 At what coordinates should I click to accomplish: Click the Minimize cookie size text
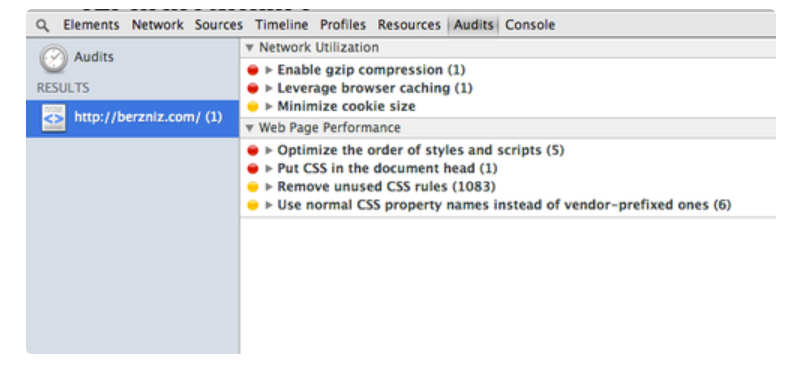346,107
